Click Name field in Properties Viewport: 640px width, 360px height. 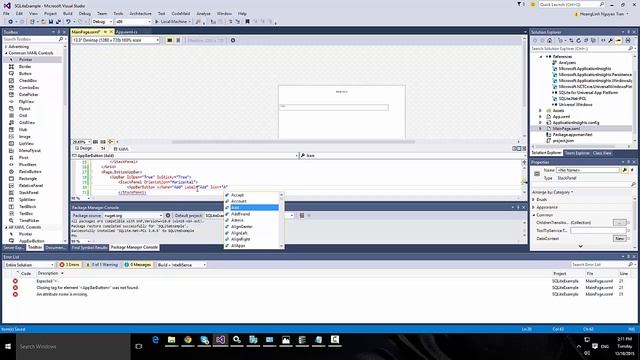tap(587, 170)
